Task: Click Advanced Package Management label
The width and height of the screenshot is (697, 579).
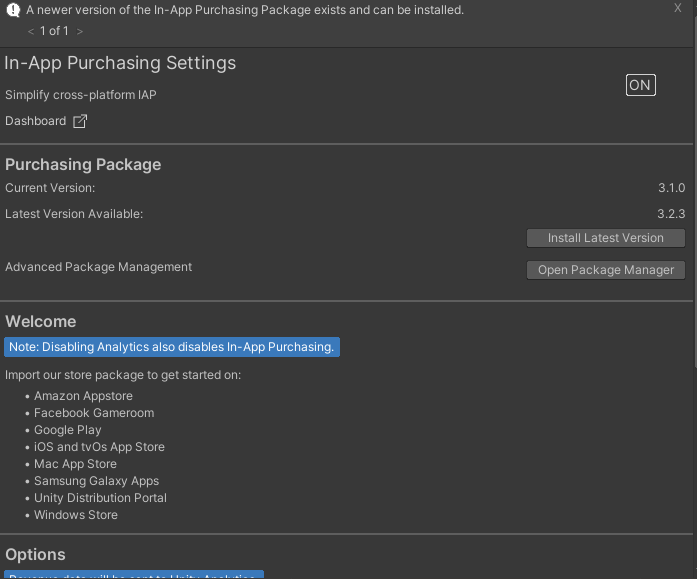Action: point(98,267)
